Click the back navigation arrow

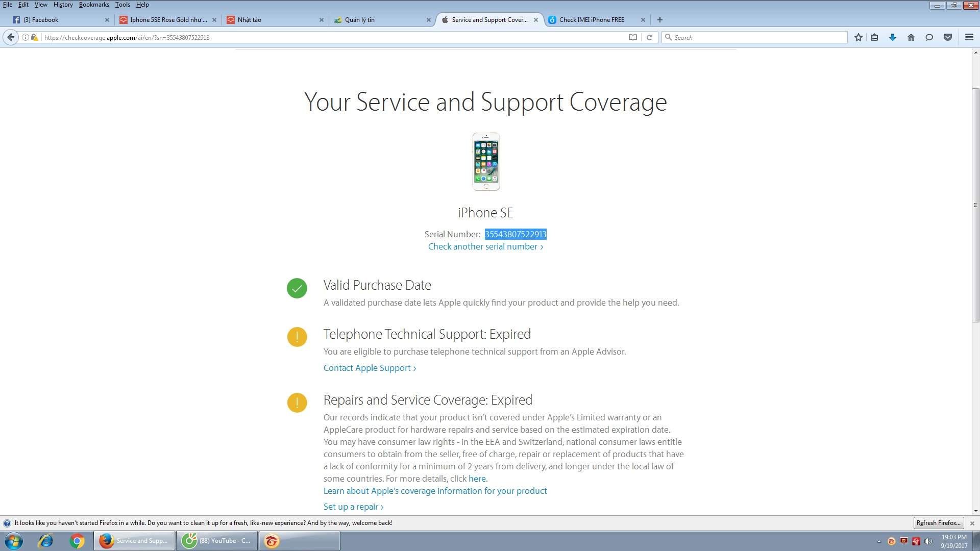(x=11, y=37)
